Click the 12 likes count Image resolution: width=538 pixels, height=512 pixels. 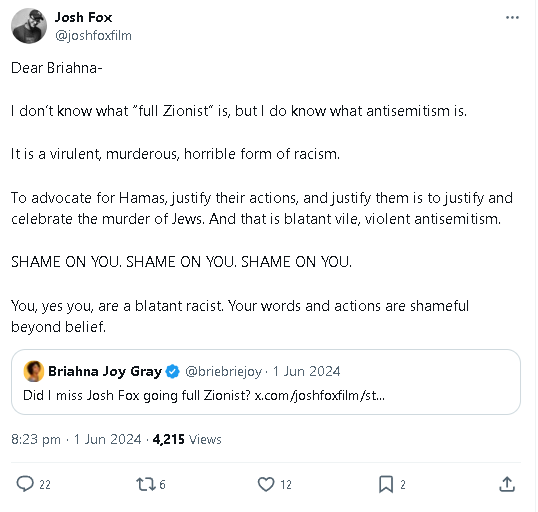pos(286,485)
